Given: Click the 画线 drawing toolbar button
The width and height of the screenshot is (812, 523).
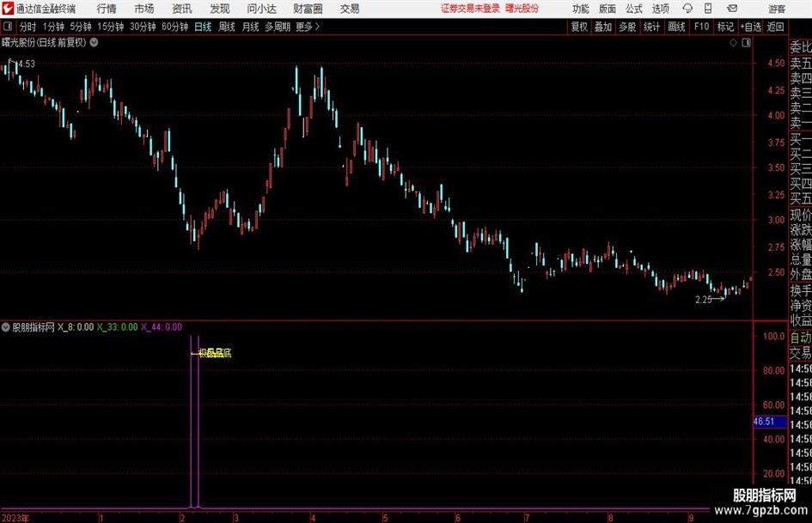Looking at the screenshot, I should point(676,27).
